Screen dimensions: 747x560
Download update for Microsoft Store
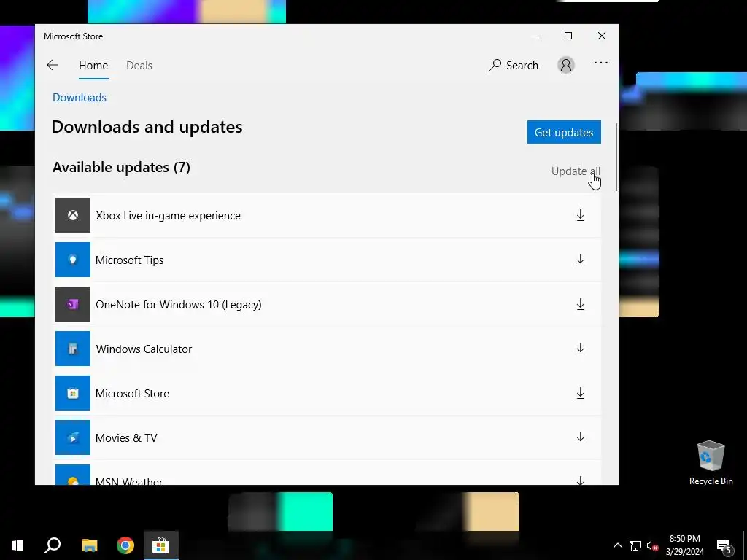point(580,393)
